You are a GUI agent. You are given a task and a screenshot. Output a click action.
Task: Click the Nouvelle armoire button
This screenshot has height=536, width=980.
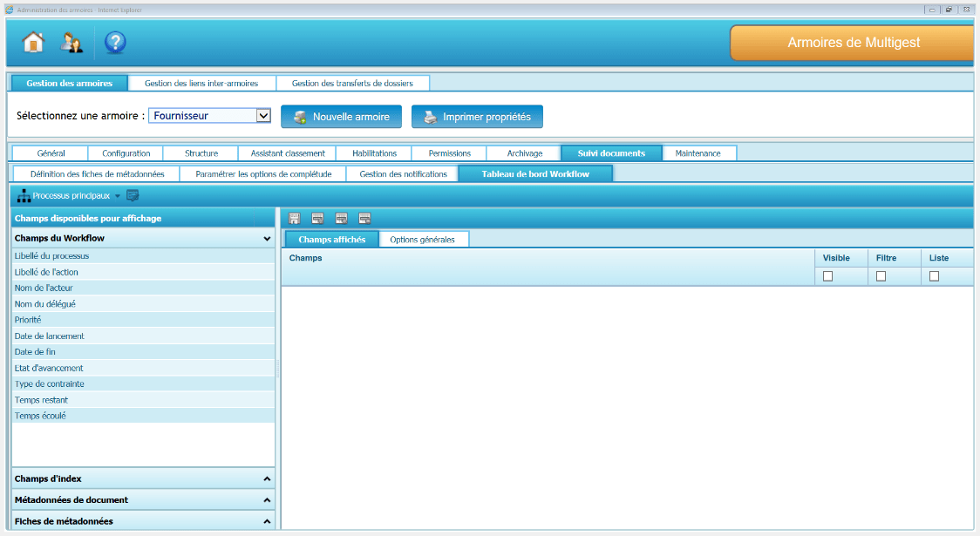341,116
